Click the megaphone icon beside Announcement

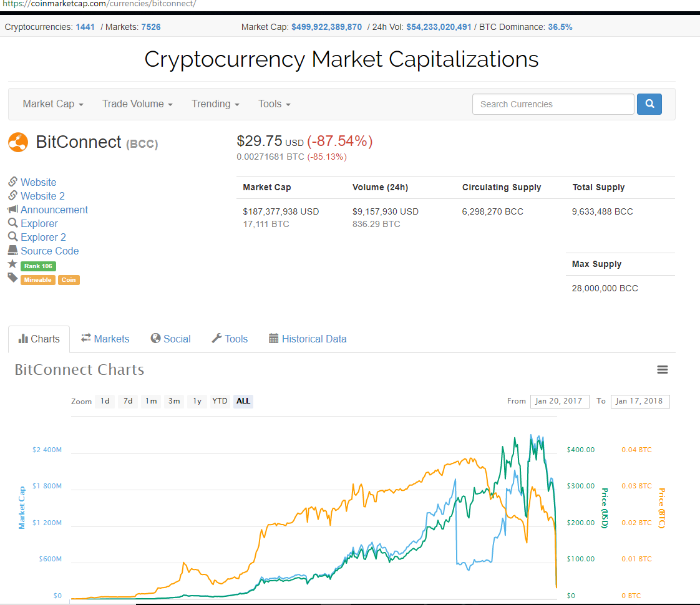pos(12,209)
